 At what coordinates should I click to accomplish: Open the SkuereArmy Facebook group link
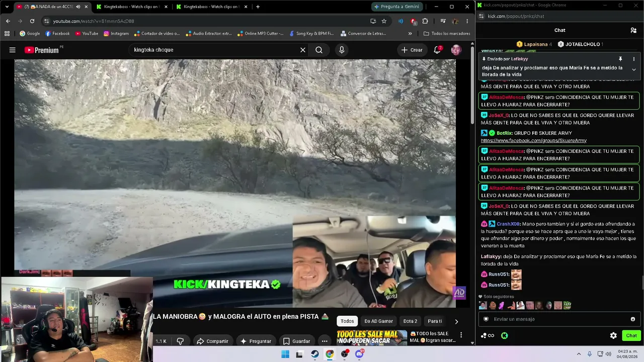click(x=534, y=141)
